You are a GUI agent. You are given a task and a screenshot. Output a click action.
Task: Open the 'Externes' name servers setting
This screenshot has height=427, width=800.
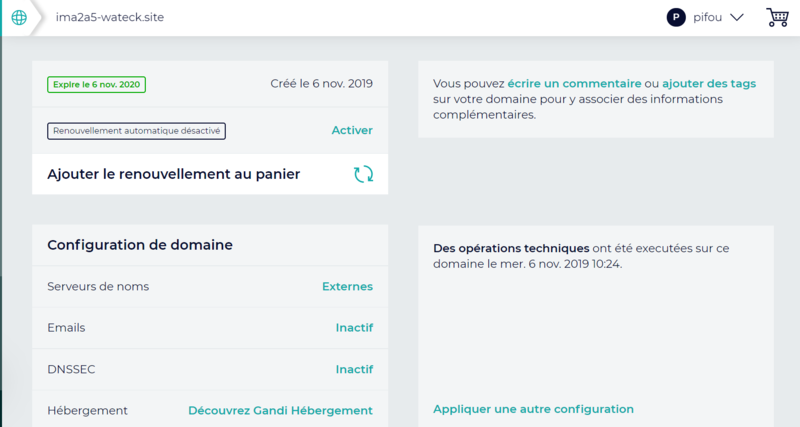(347, 286)
